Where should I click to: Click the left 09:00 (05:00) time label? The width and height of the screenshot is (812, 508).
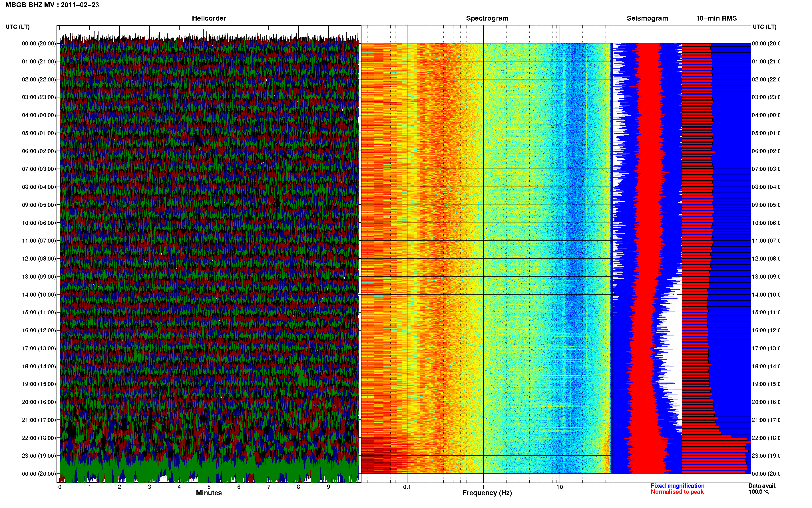coord(39,205)
